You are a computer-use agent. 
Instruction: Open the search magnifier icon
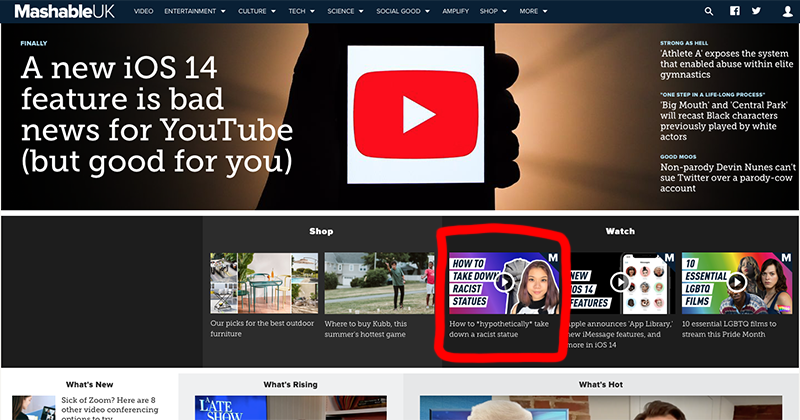(709, 11)
